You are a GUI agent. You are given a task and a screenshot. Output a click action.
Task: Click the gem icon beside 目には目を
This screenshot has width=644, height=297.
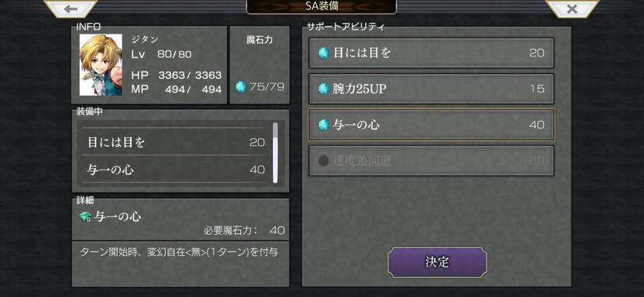coord(323,52)
